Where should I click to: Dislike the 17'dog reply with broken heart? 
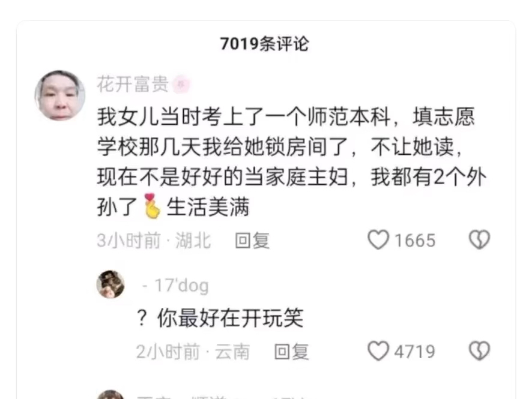pos(479,351)
